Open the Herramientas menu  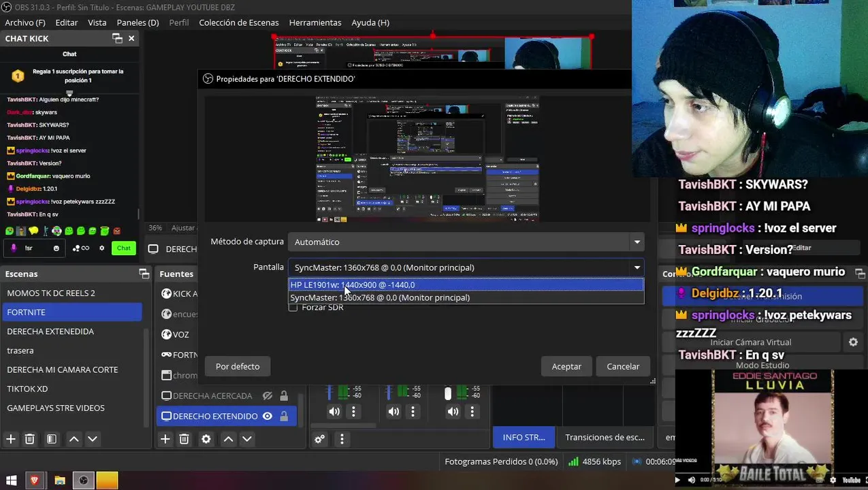click(x=315, y=22)
